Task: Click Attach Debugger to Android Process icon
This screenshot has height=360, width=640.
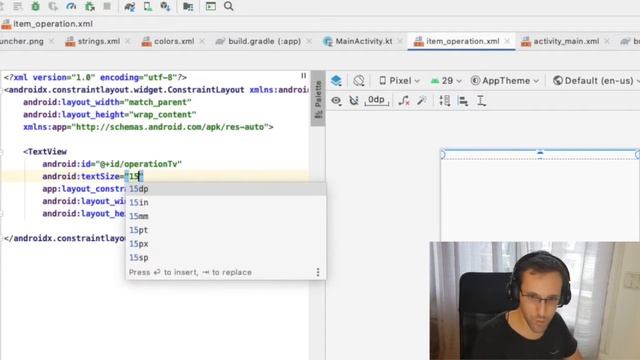Action: 89,6
